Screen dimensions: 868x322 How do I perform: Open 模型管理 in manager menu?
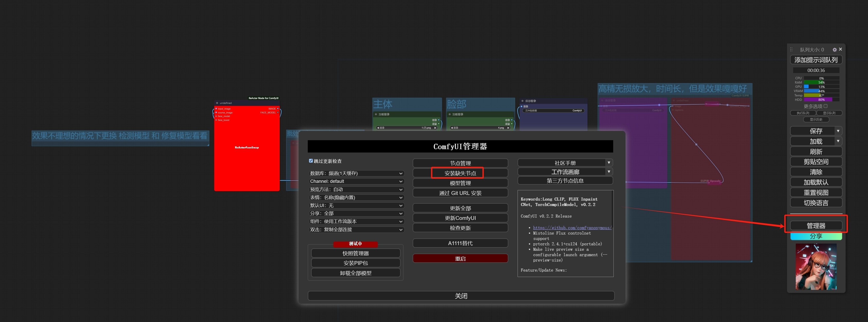pyautogui.click(x=460, y=183)
